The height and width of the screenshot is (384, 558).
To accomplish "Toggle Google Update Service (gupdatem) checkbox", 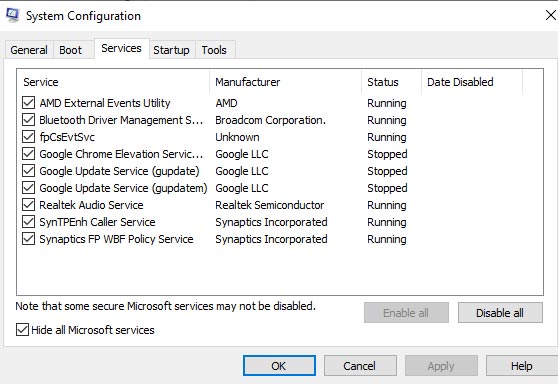I will coord(28,188).
